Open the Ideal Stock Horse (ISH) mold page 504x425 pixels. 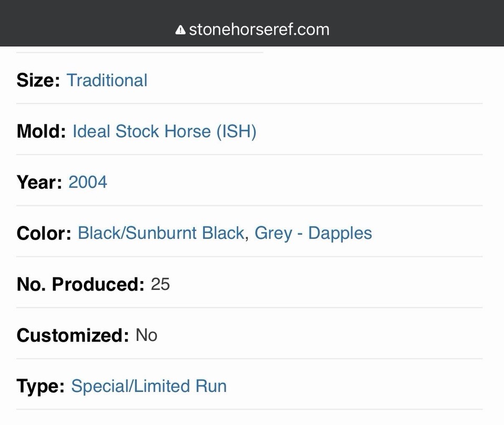(x=164, y=131)
